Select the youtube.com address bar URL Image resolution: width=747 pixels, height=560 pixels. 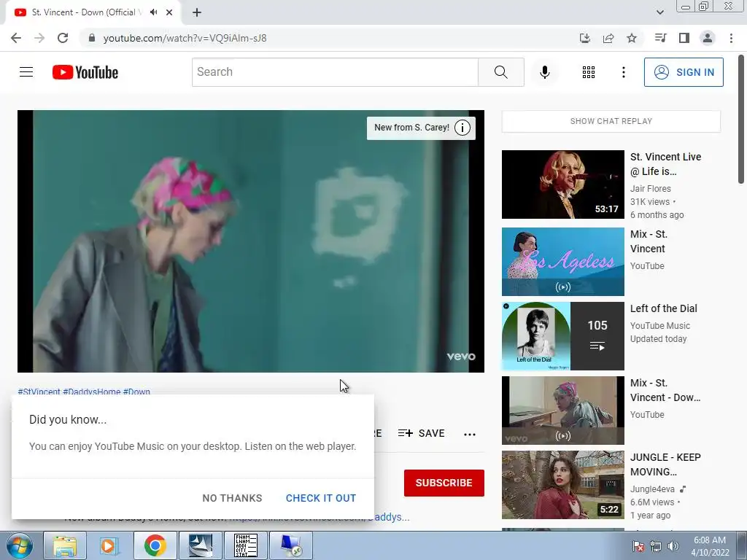click(185, 38)
